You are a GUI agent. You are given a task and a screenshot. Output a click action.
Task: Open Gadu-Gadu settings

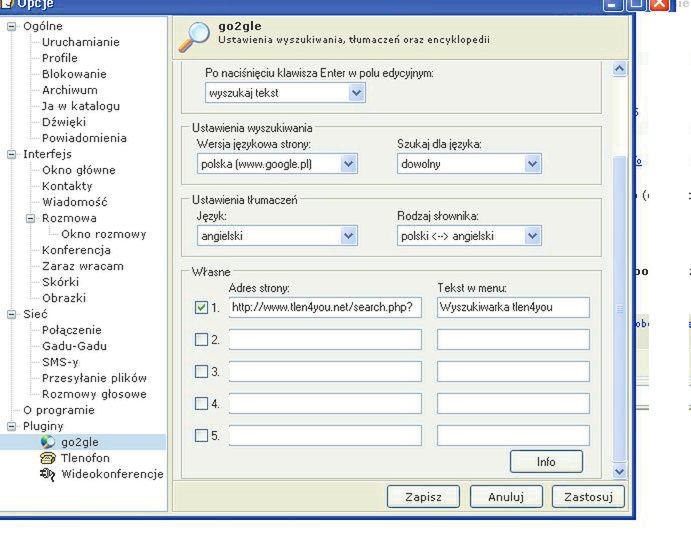coord(74,346)
